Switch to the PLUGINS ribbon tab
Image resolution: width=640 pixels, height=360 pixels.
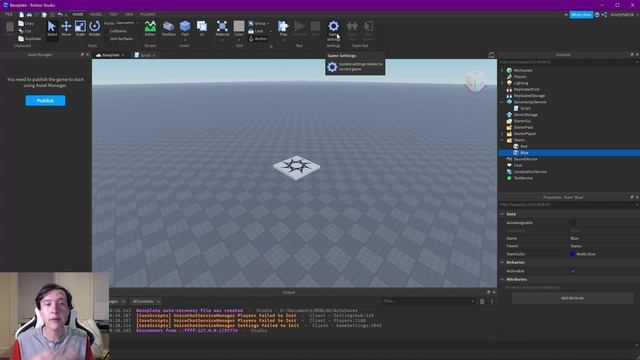(148, 14)
